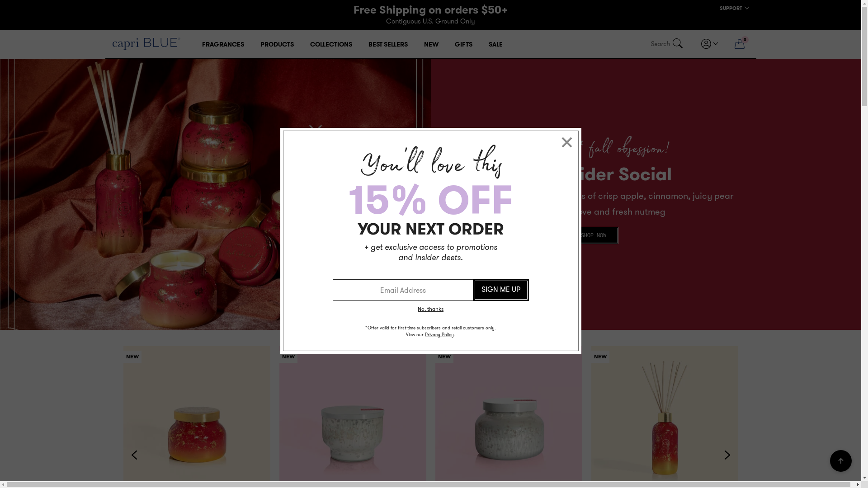Close the 15% off popup

[x=566, y=142]
